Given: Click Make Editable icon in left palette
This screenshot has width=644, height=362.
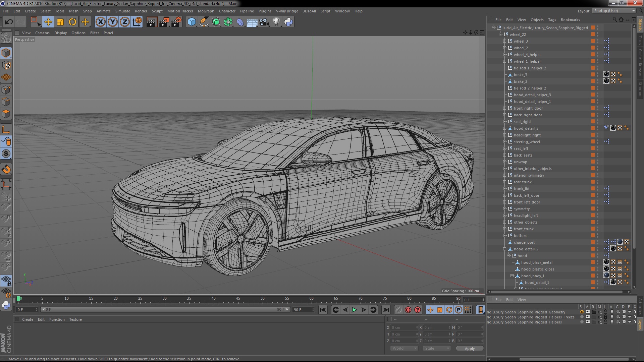Looking at the screenshot, I should [x=6, y=38].
